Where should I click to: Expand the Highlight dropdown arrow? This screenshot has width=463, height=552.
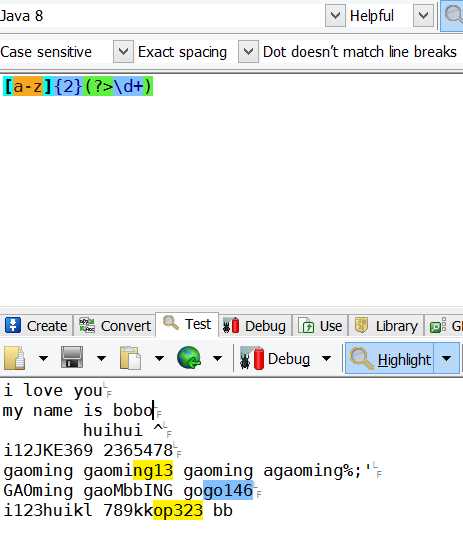click(446, 359)
